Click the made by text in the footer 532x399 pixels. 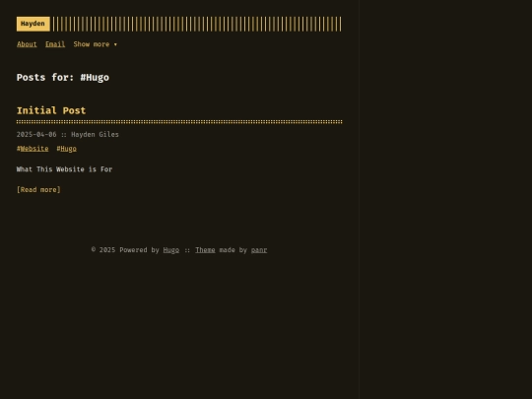tap(233, 250)
